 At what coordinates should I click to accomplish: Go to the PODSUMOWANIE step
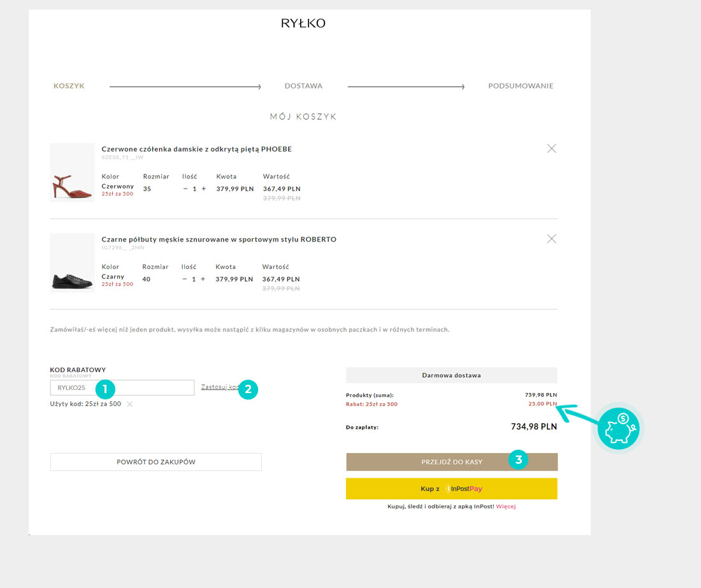click(521, 86)
